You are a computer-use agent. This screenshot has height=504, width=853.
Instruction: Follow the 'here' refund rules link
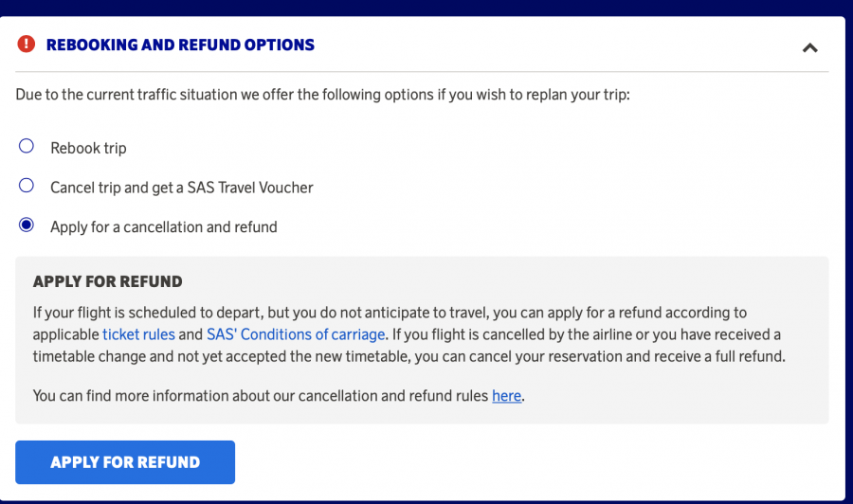pos(506,396)
